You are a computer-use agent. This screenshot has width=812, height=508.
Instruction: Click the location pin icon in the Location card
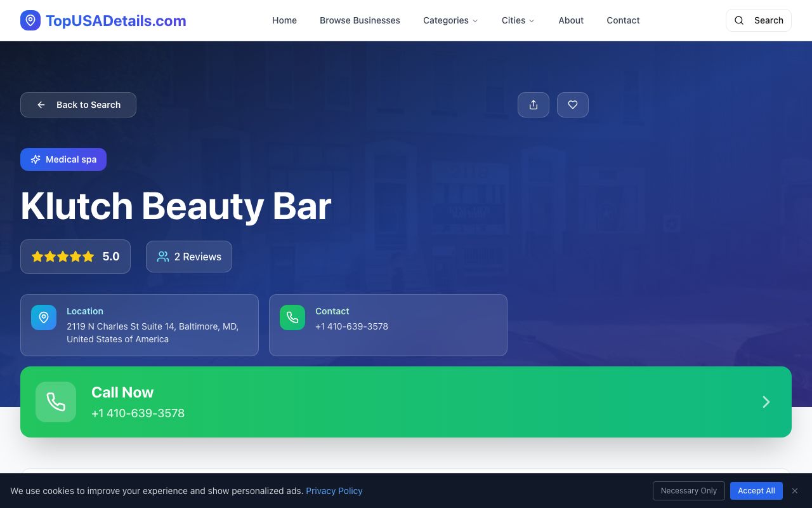(x=44, y=317)
